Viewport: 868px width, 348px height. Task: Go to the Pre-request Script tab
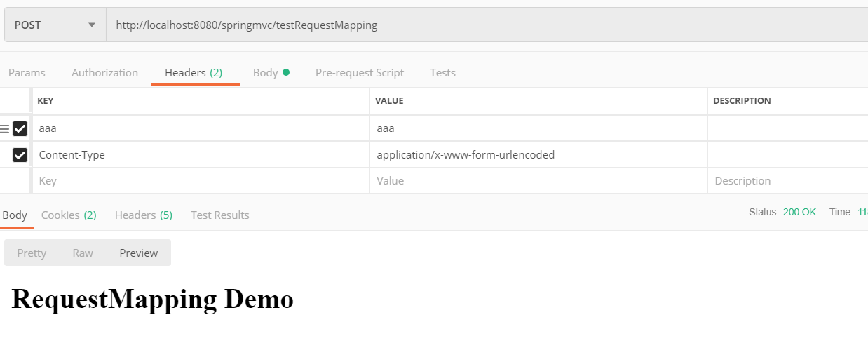coord(359,73)
